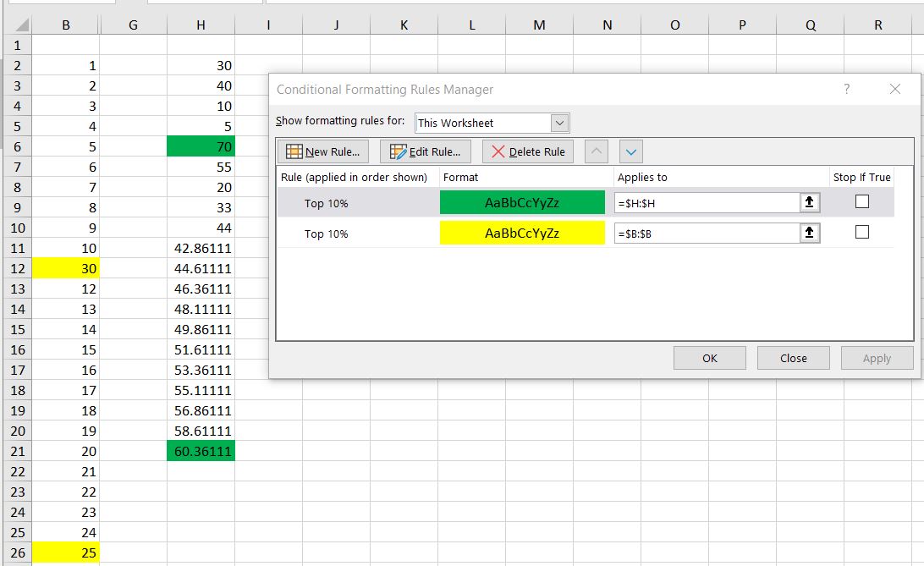924x566 pixels.
Task: Open Edit Rule for the selected rule
Action: tap(426, 152)
